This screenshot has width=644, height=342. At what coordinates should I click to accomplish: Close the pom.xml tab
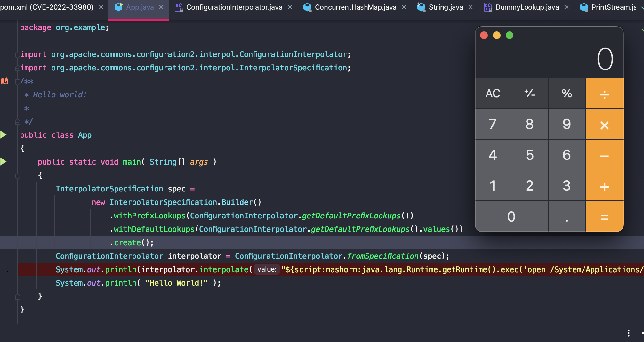pos(101,7)
